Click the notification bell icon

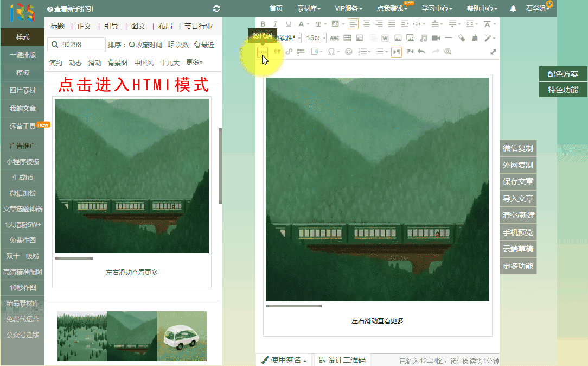(513, 9)
